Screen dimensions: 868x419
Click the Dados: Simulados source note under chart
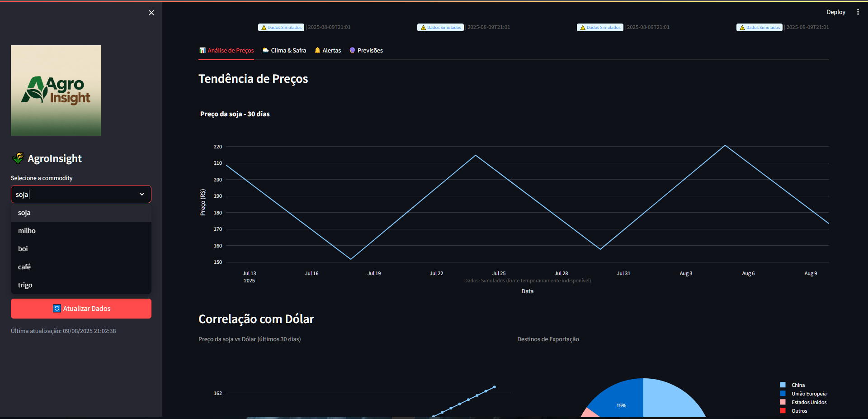point(528,281)
